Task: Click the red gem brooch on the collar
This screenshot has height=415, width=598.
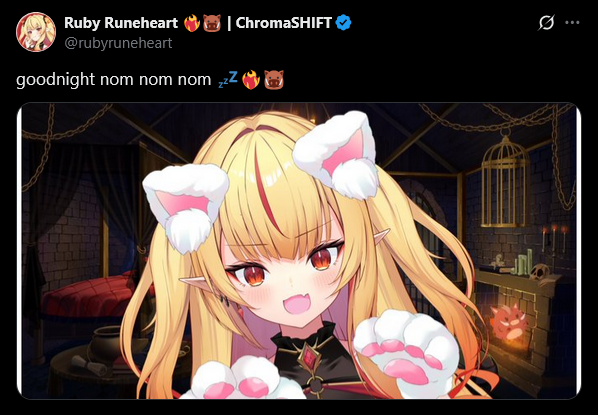Action: tap(310, 359)
